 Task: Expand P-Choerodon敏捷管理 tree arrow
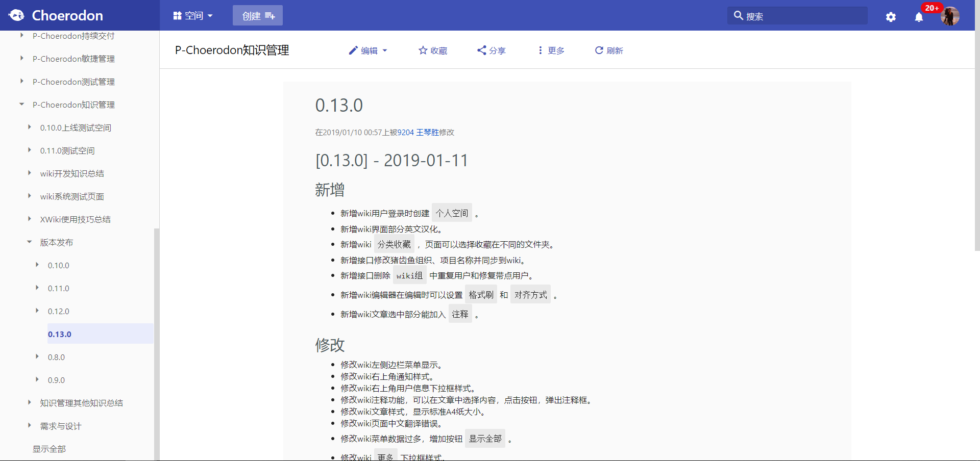click(x=21, y=58)
